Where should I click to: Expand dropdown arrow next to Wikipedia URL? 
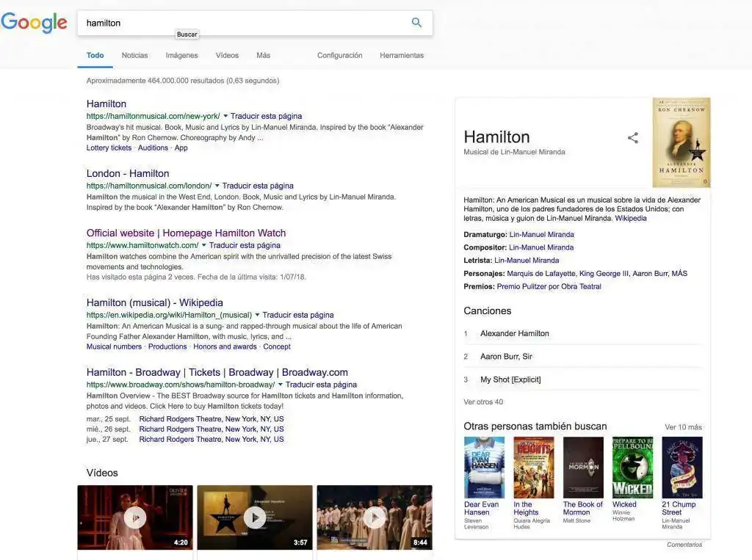pos(258,315)
